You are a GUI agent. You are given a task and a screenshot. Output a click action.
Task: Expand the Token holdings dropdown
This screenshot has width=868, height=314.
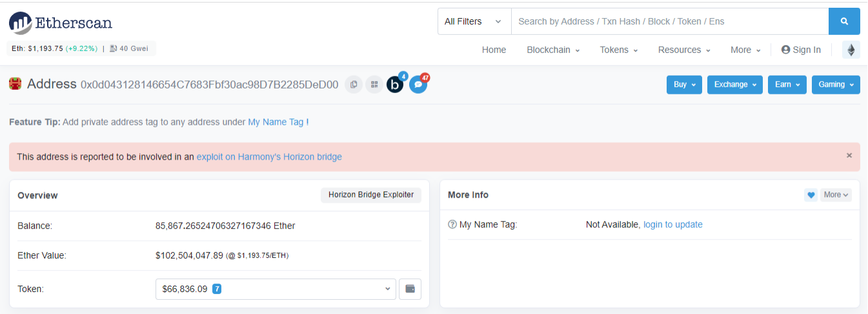276,289
